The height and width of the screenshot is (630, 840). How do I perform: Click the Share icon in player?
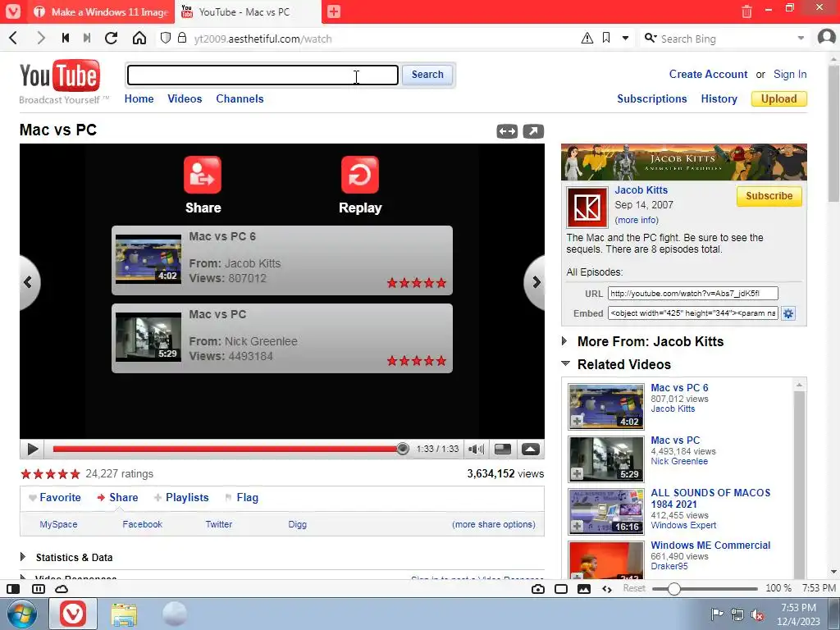click(203, 175)
